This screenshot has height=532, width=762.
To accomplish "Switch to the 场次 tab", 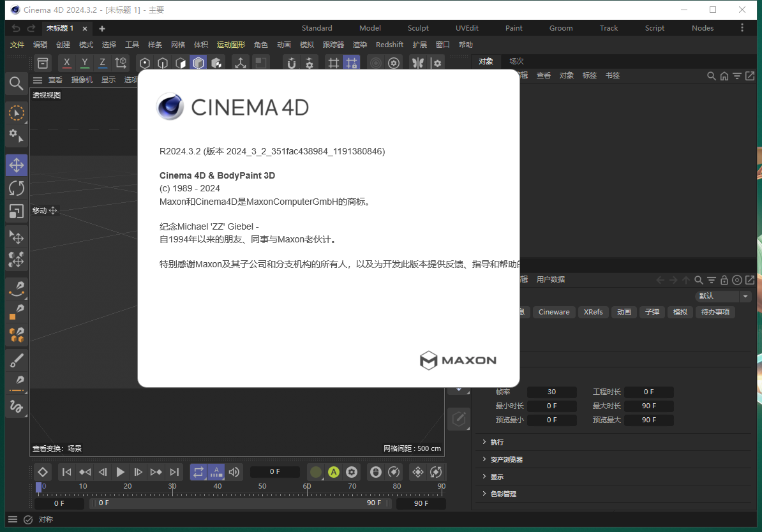I will tap(516, 61).
